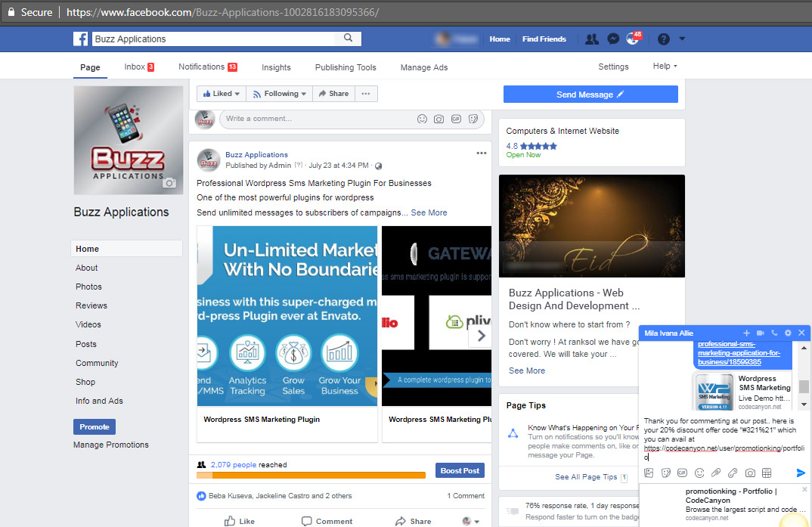Viewport: 812px width, 527px height.
Task: Open Publishing Tools tab
Action: [x=346, y=67]
